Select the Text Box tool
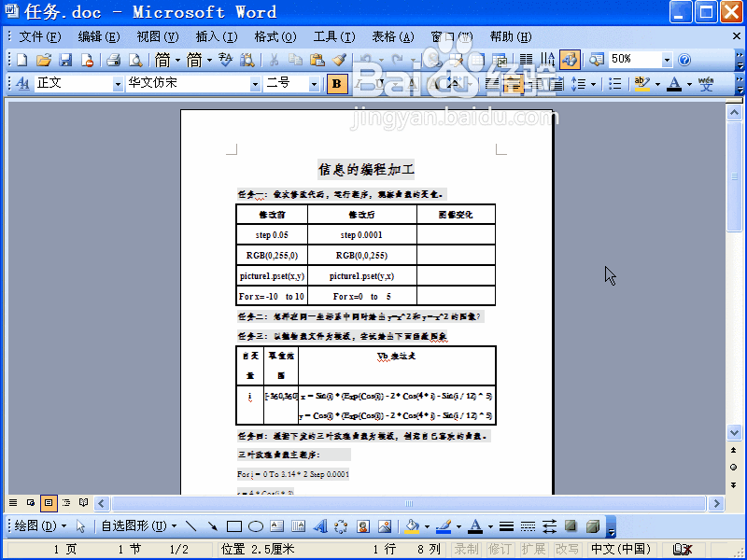Image resolution: width=747 pixels, height=560 pixels. pyautogui.click(x=276, y=525)
